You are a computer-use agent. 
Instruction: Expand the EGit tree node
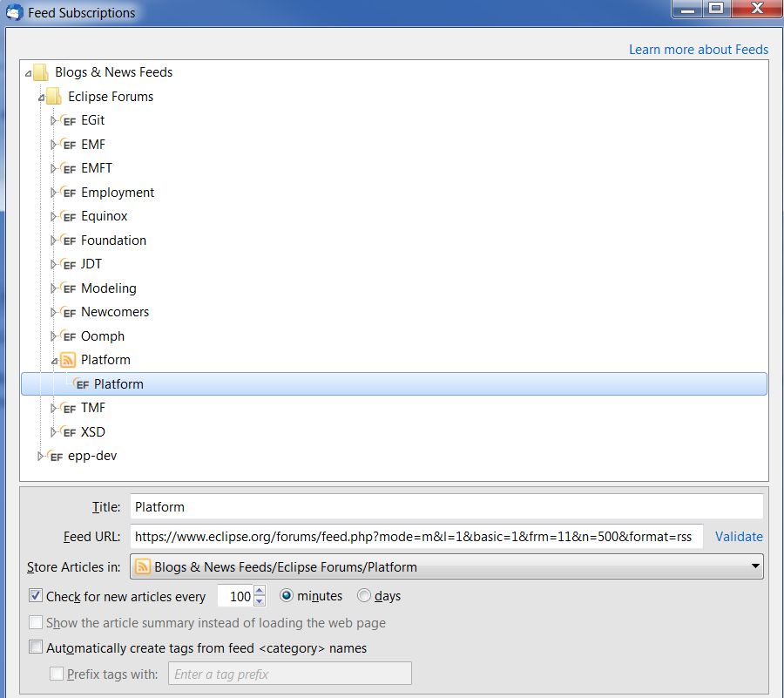pyautogui.click(x=53, y=120)
